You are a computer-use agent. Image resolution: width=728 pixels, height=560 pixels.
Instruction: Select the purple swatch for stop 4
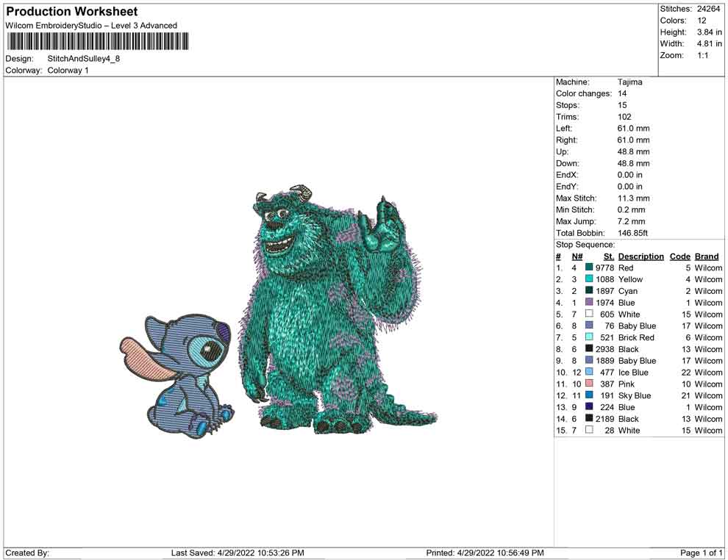click(x=589, y=302)
